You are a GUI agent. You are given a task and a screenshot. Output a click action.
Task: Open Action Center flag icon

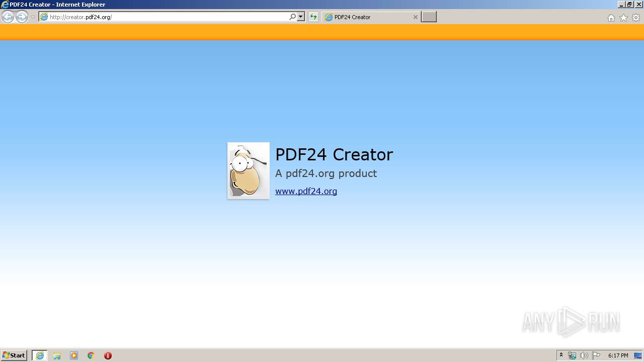click(596, 355)
